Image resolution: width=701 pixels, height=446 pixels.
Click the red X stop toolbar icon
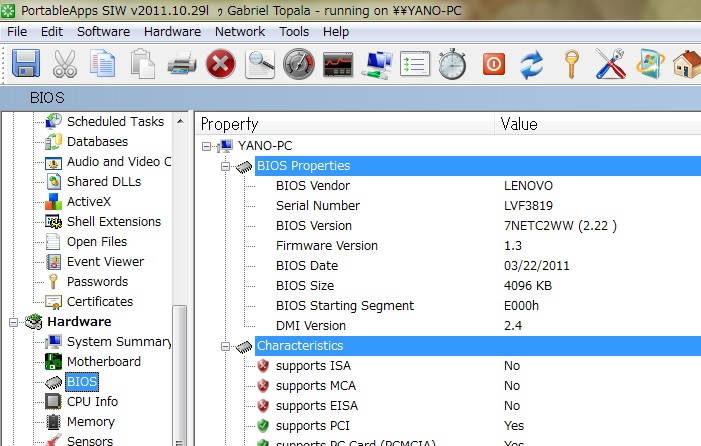221,64
